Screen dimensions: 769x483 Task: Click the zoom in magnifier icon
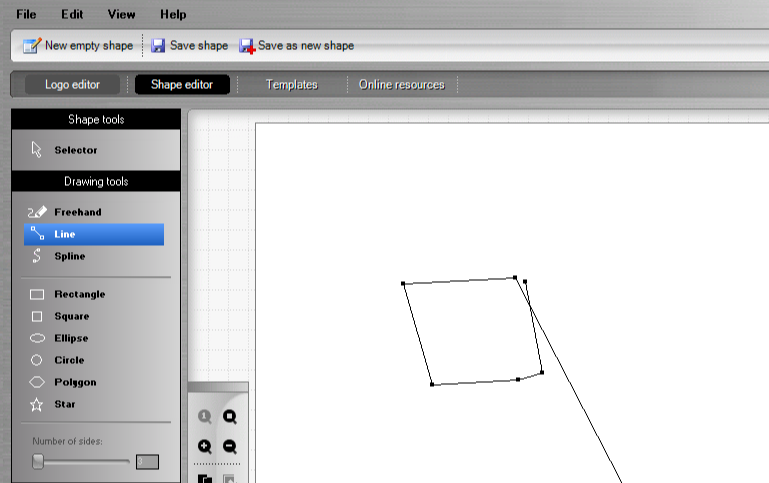click(205, 446)
